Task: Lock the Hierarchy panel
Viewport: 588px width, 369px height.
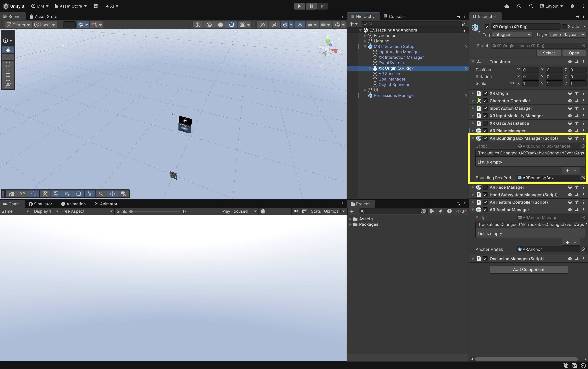Action: coord(458,16)
